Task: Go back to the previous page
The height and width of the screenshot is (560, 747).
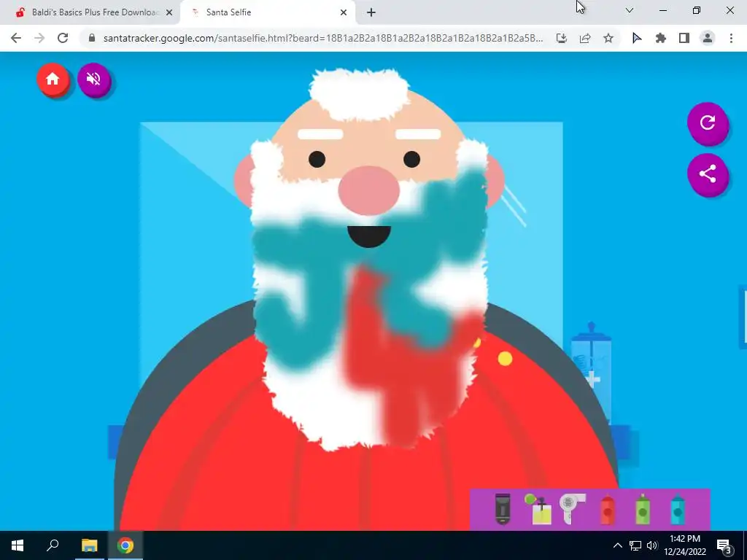Action: [16, 38]
